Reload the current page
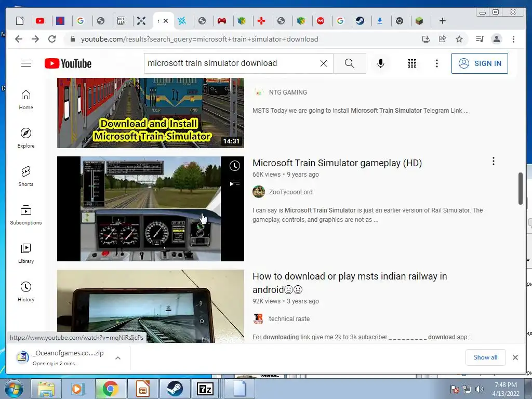 (x=52, y=39)
